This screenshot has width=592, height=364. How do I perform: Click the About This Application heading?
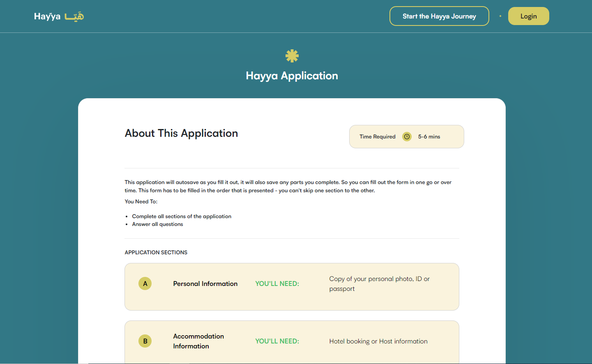181,133
